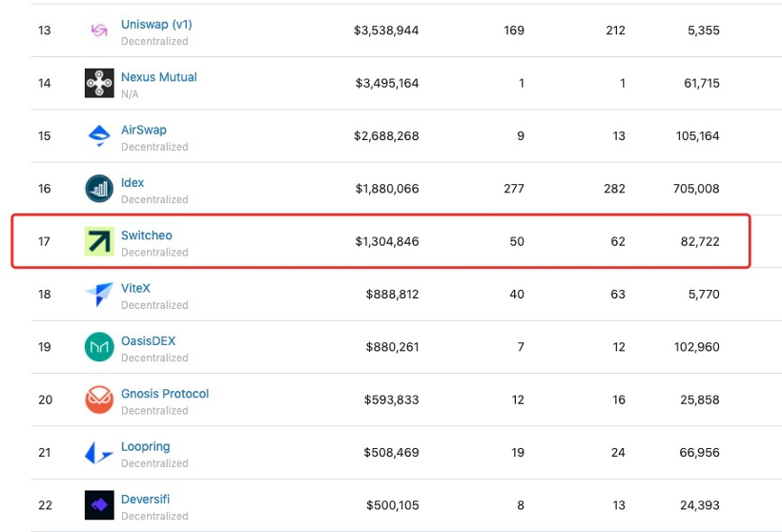782x532 pixels.
Task: Open the ViteX exchange link
Action: pyautogui.click(x=135, y=288)
